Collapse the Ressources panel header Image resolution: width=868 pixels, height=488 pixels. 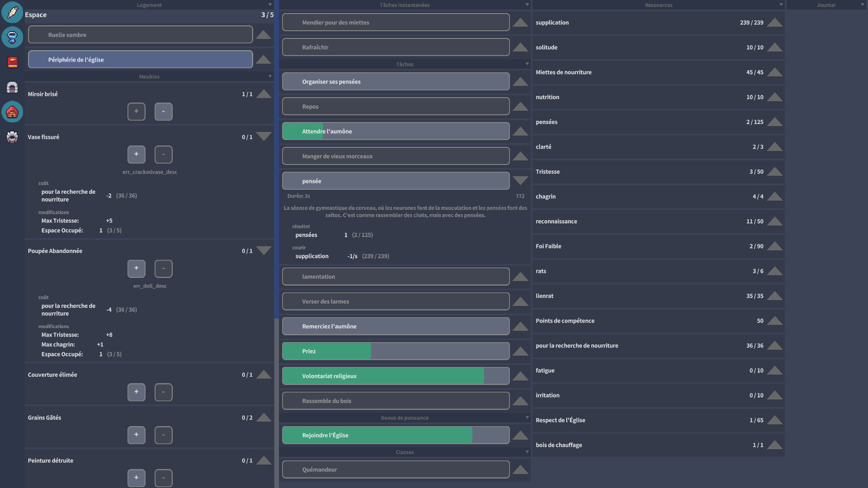pyautogui.click(x=658, y=5)
